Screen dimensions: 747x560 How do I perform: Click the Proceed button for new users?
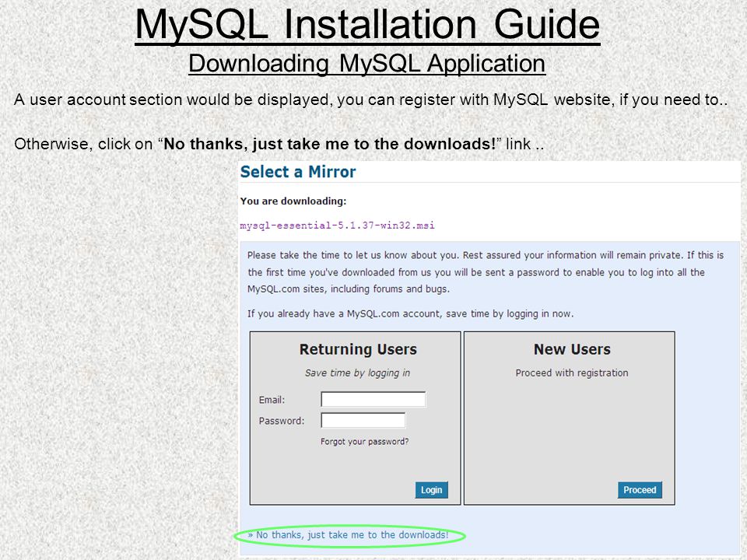tap(640, 489)
